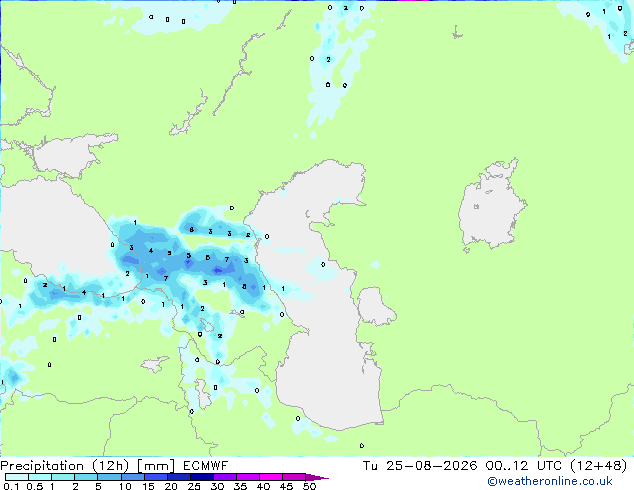This screenshot has height=490, width=634.
Task: Click the "25" legend scale label
Action: click(x=194, y=486)
